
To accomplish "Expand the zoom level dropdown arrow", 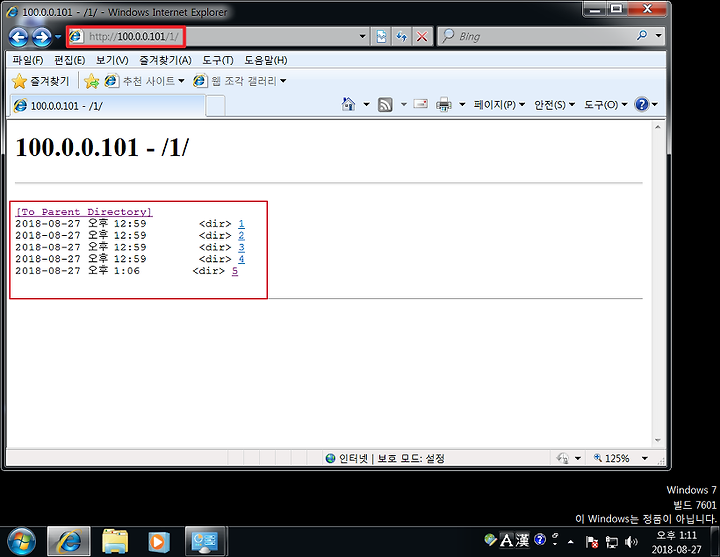I will pyautogui.click(x=645, y=458).
